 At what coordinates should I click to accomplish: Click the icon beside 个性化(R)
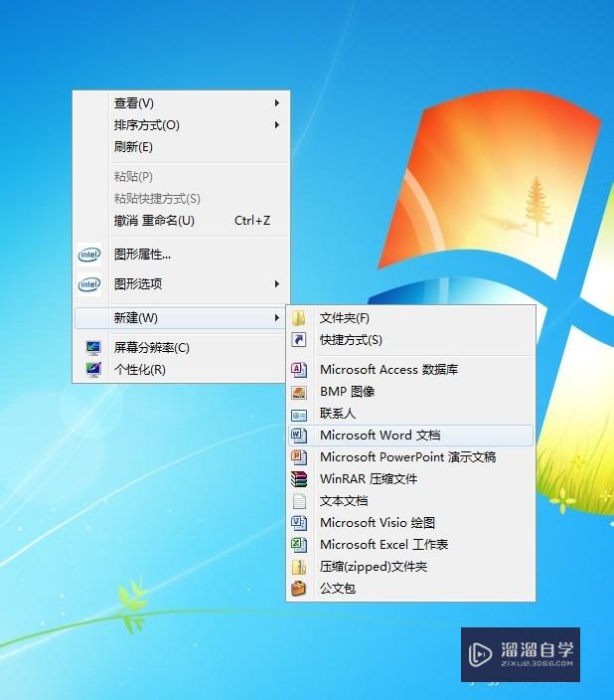[x=93, y=369]
